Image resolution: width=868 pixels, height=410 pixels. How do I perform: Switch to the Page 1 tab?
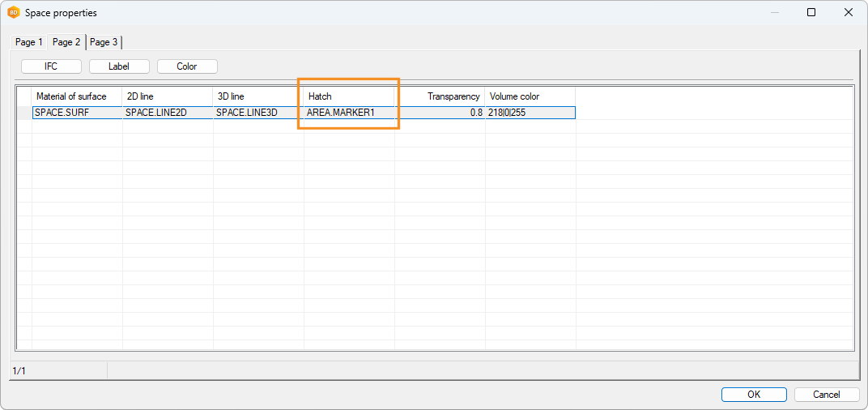coord(29,42)
